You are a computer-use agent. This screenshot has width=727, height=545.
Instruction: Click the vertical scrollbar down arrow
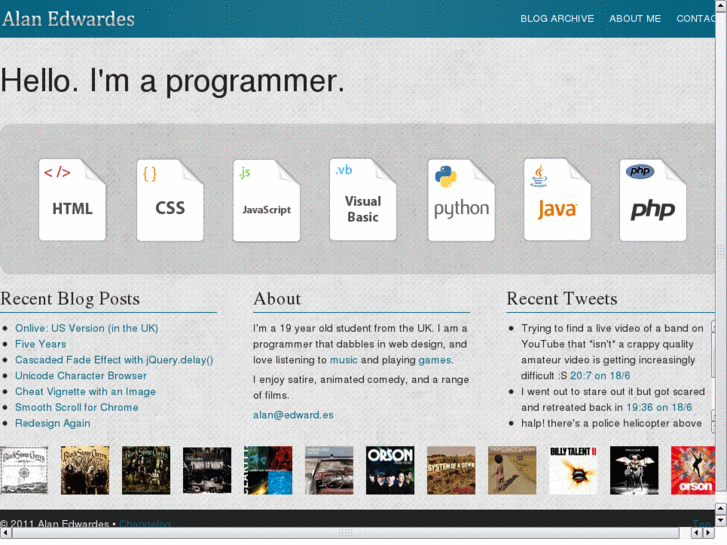(721, 521)
